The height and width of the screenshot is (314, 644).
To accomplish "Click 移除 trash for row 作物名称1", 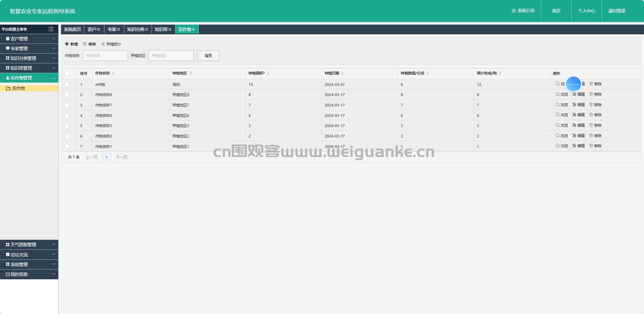I will click(x=595, y=146).
